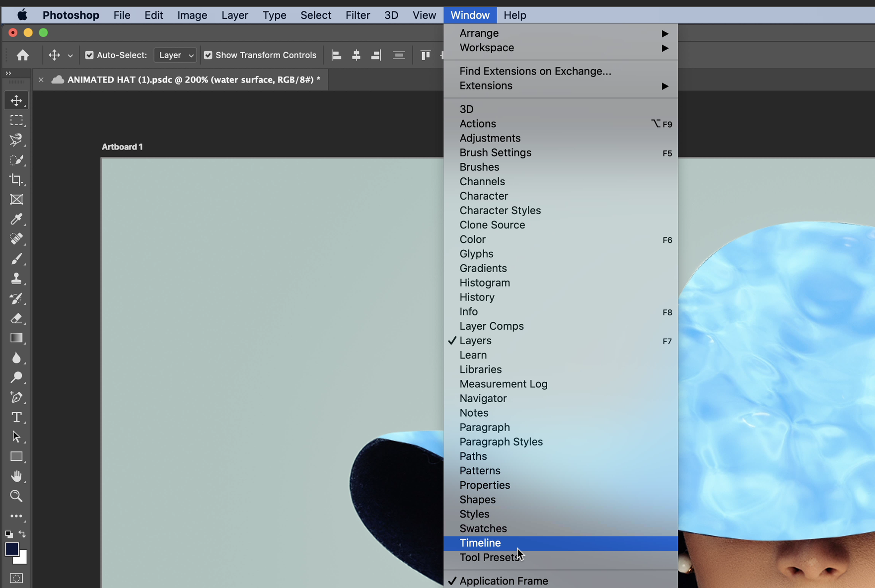This screenshot has height=588, width=875.
Task: Open the Filter menu
Action: click(358, 15)
